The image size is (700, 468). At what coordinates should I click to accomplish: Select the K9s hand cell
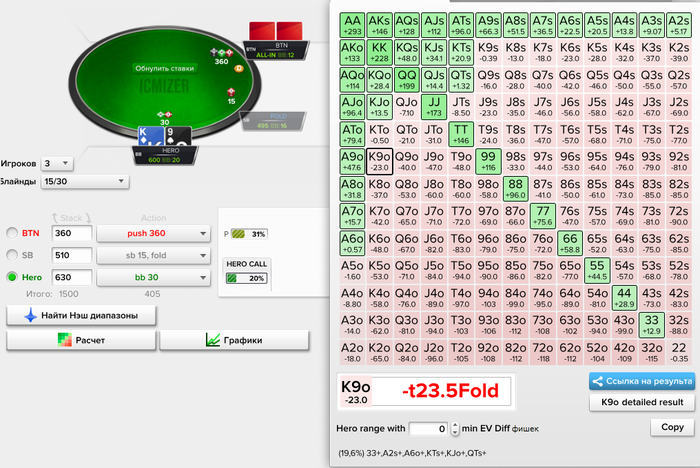[x=488, y=52]
